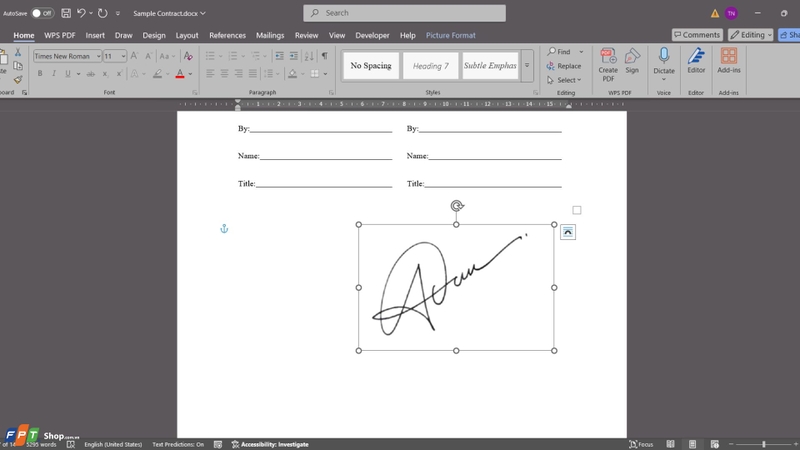Open the References tab
The width and height of the screenshot is (800, 450).
pyautogui.click(x=227, y=35)
